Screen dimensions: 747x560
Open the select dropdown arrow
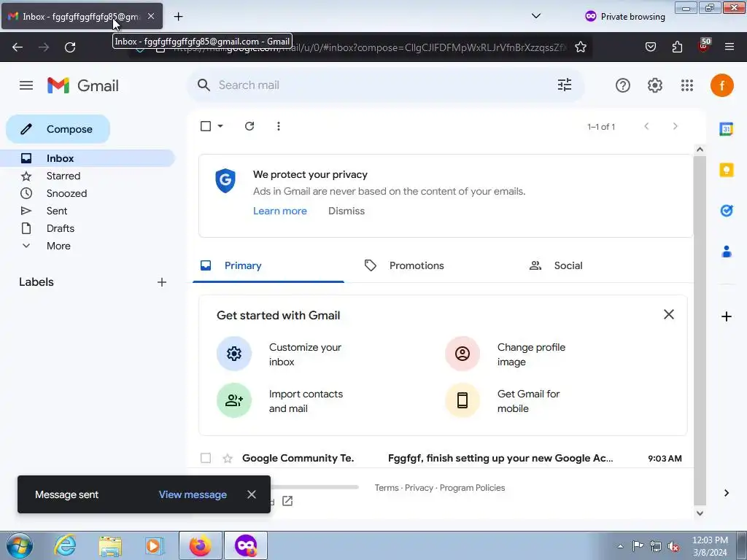(x=220, y=126)
